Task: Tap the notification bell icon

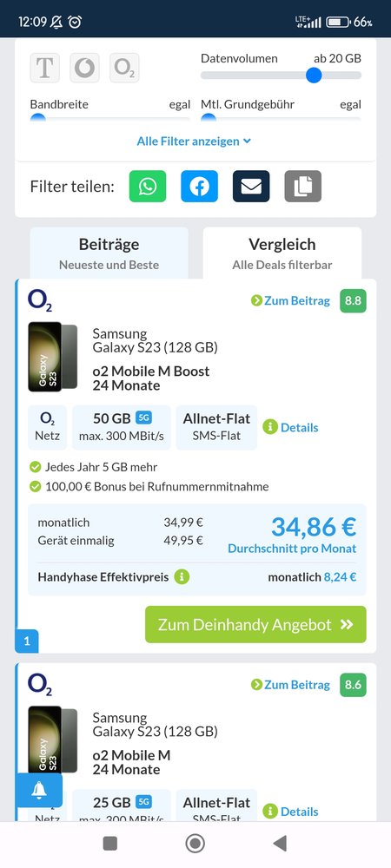Action: (39, 791)
